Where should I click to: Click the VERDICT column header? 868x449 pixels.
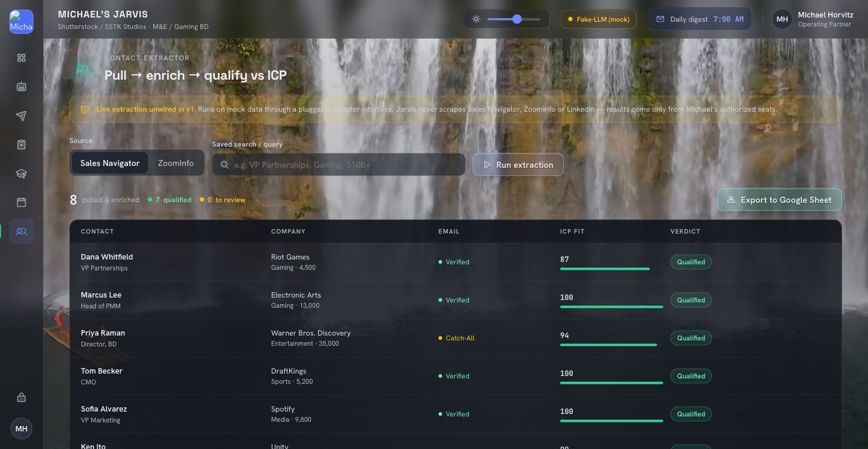(x=685, y=232)
